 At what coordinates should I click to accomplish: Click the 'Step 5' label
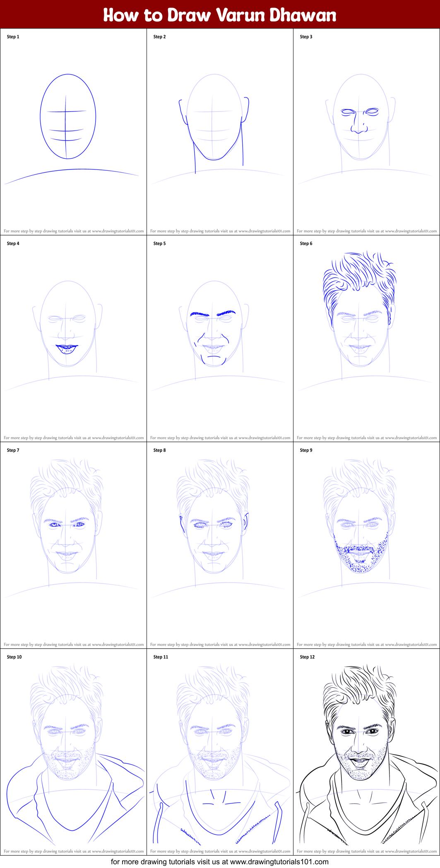tap(160, 244)
